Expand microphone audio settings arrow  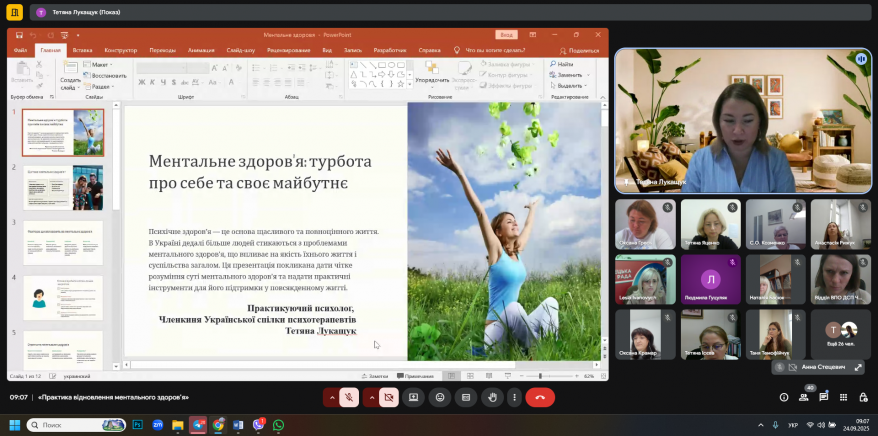pyautogui.click(x=331, y=397)
